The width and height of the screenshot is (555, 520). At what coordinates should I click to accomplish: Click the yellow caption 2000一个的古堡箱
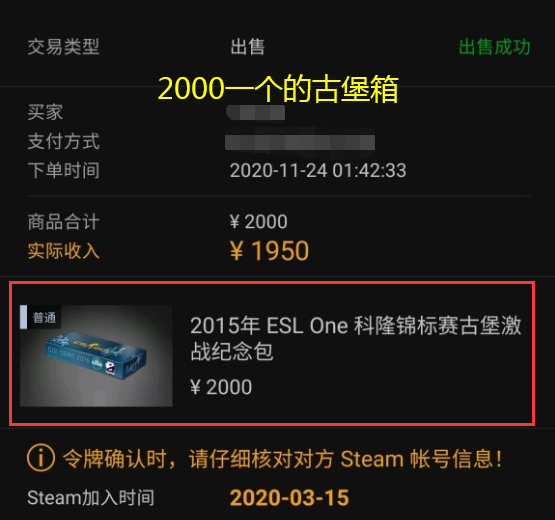(278, 88)
